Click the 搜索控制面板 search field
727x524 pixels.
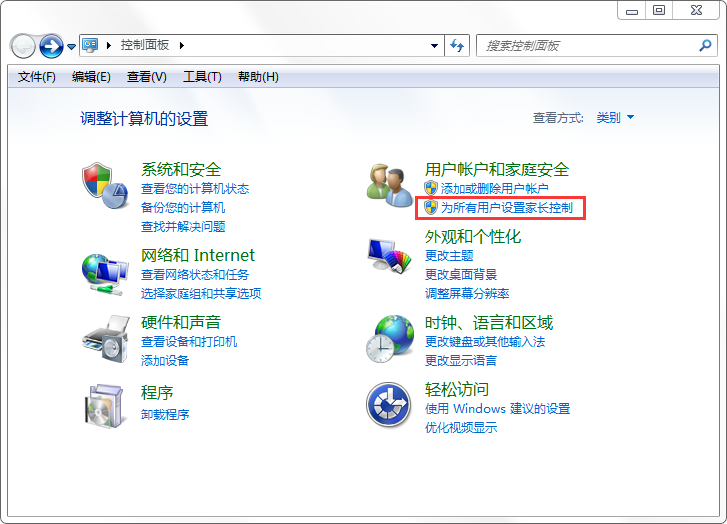pyautogui.click(x=588, y=45)
